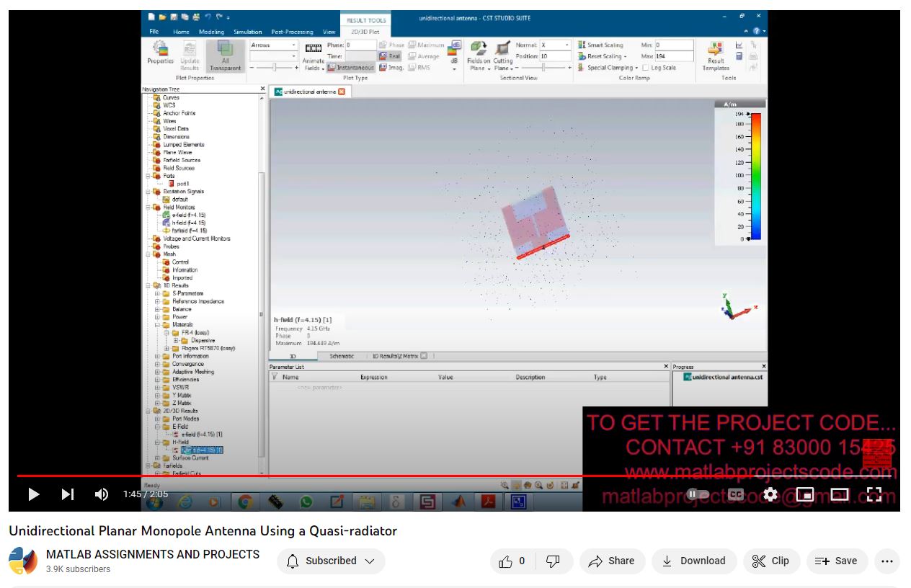Select the Real part option
The image size is (911, 588).
click(x=391, y=56)
